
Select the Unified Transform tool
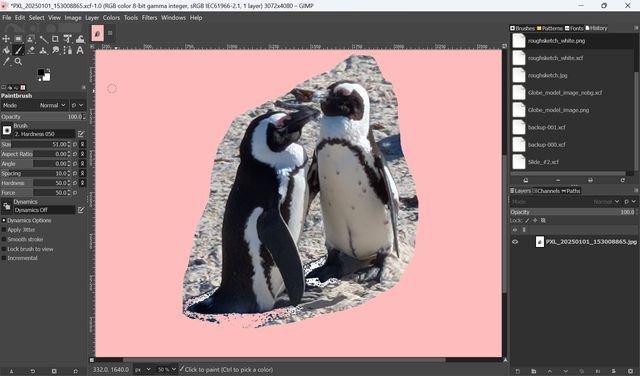68,39
